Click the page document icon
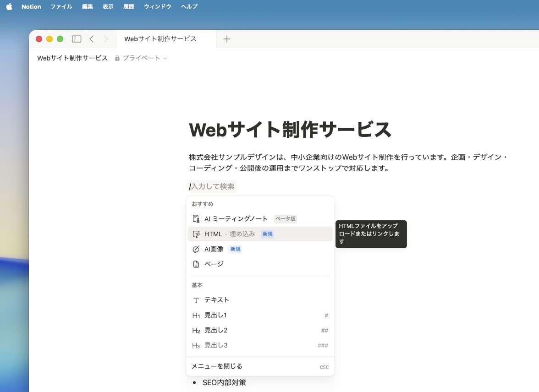The width and height of the screenshot is (539, 392). [196, 264]
